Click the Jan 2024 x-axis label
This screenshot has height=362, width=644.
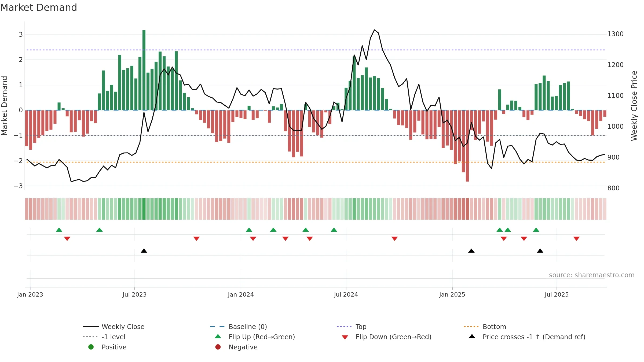pos(241,294)
